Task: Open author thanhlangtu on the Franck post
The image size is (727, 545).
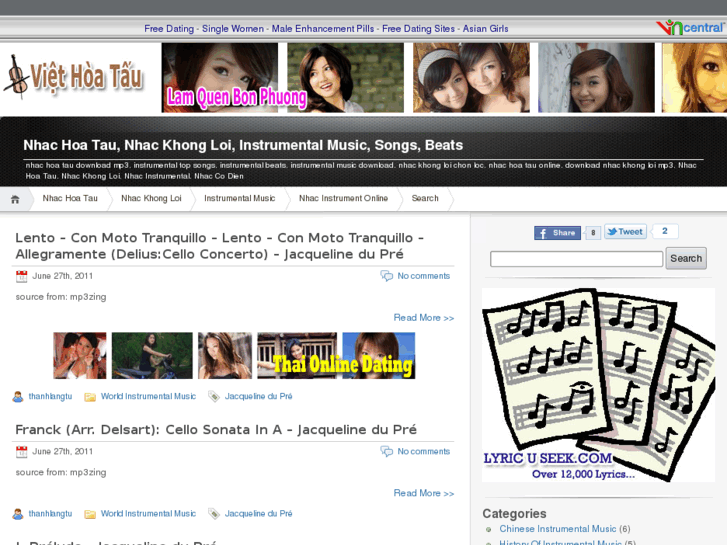Action: click(x=51, y=514)
